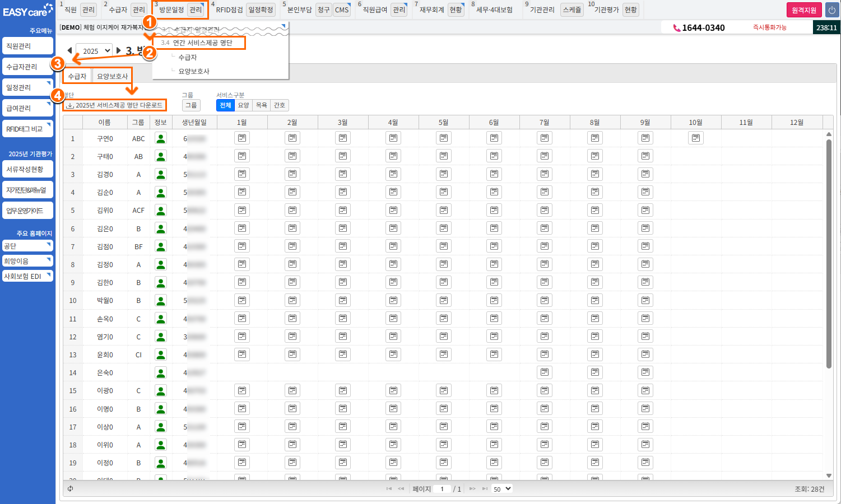Open the year dropdown showing 2025
The height and width of the screenshot is (504, 841).
(94, 51)
